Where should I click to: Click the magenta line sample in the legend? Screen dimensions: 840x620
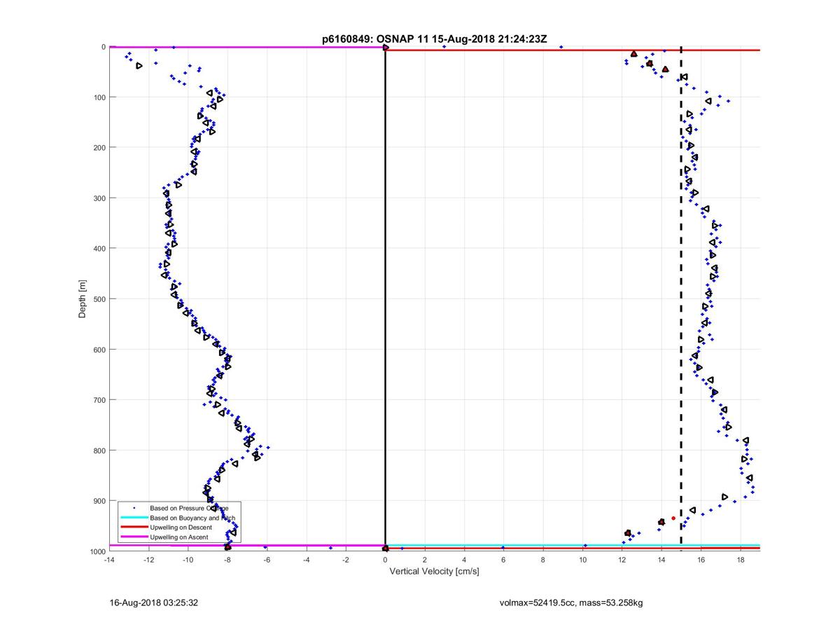coord(134,537)
